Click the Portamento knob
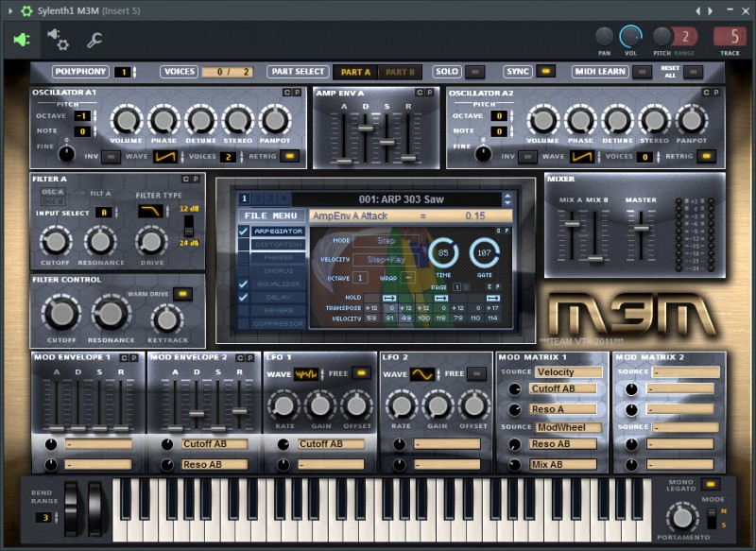Viewport: 756px width, 551px height. pos(682,517)
